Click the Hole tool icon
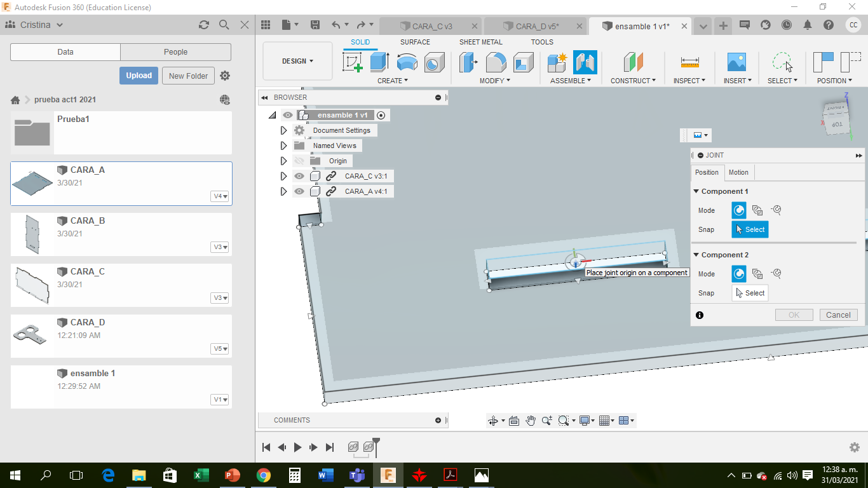 pyautogui.click(x=434, y=62)
